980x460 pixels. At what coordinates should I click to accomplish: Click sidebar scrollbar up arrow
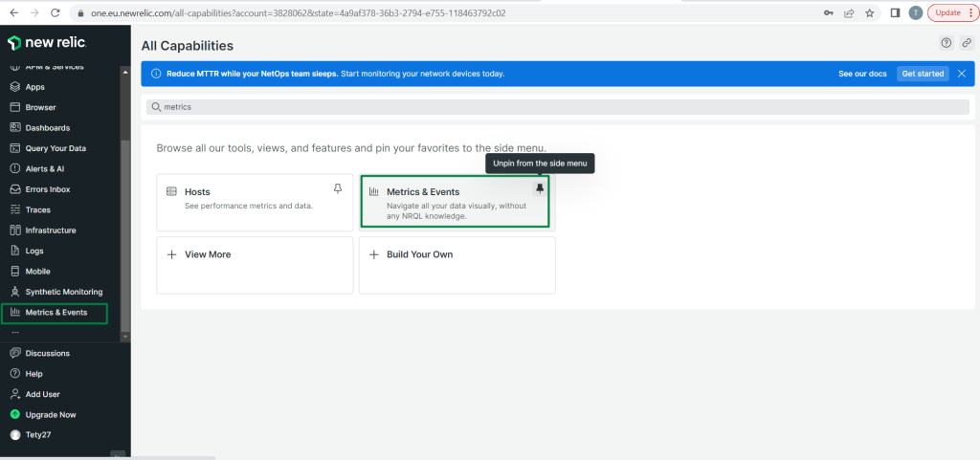coord(125,72)
